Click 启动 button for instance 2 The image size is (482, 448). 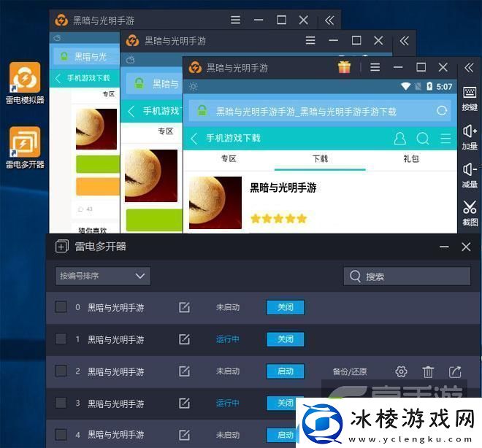coord(286,371)
